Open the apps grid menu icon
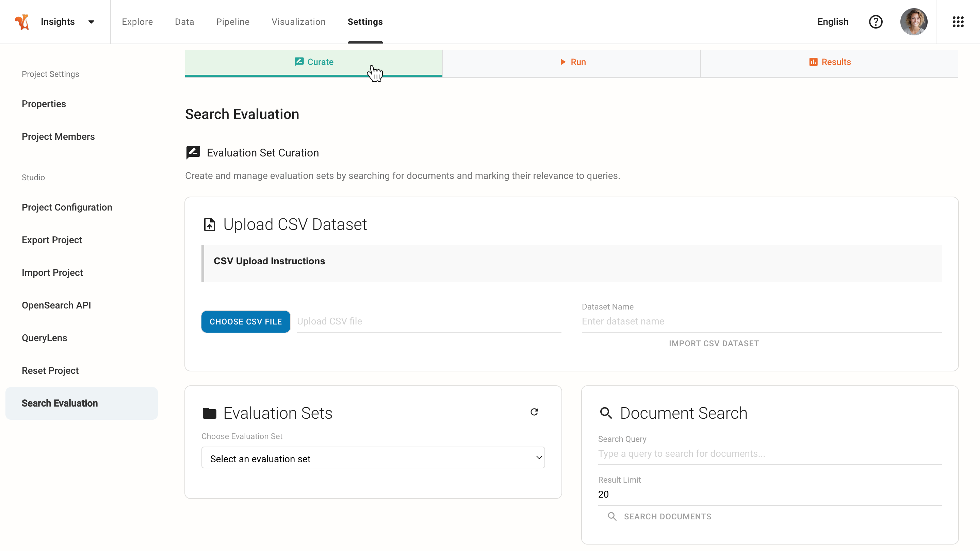980x551 pixels. (x=958, y=22)
